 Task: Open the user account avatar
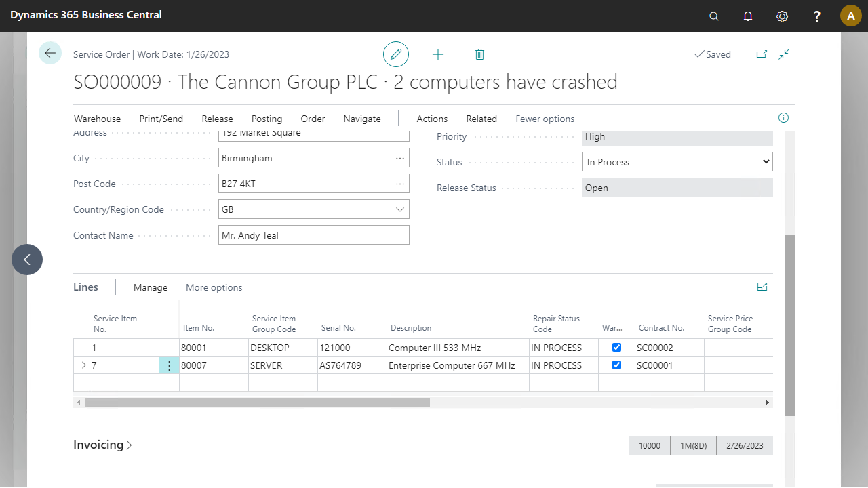[x=851, y=16]
